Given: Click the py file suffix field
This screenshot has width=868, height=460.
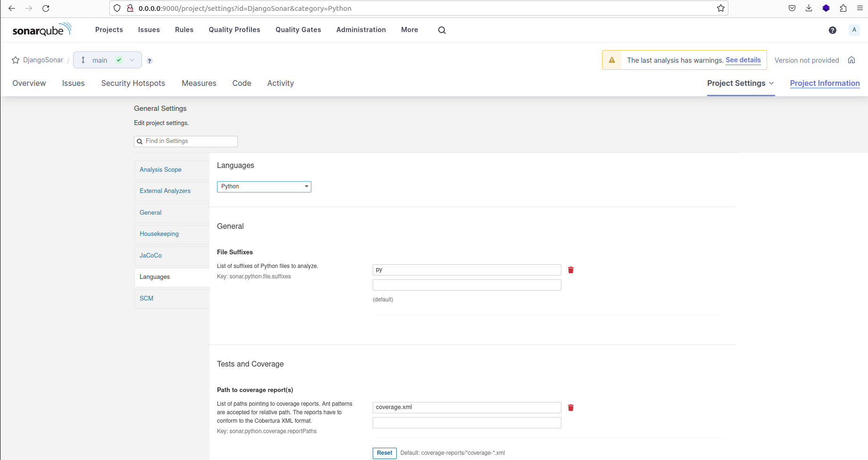Looking at the screenshot, I should point(467,270).
